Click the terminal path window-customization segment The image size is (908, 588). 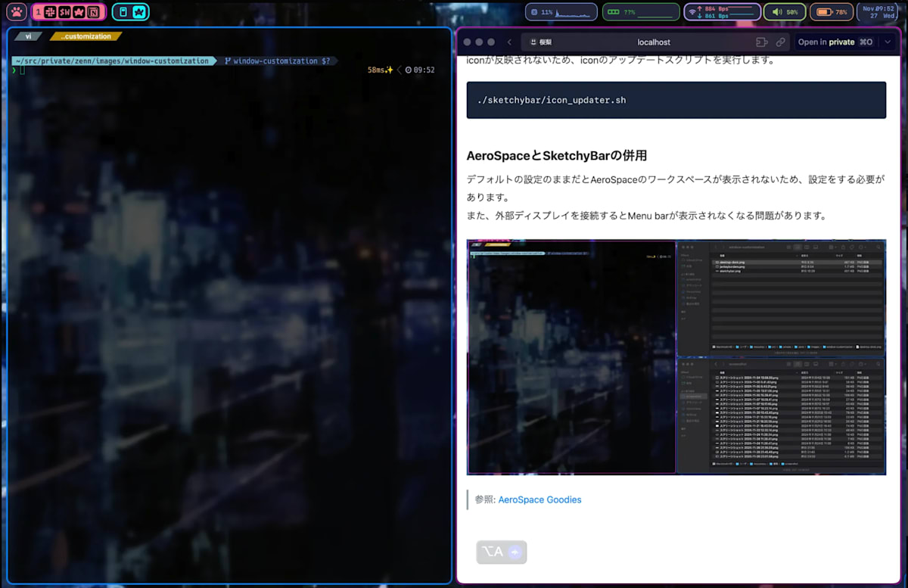coord(113,61)
